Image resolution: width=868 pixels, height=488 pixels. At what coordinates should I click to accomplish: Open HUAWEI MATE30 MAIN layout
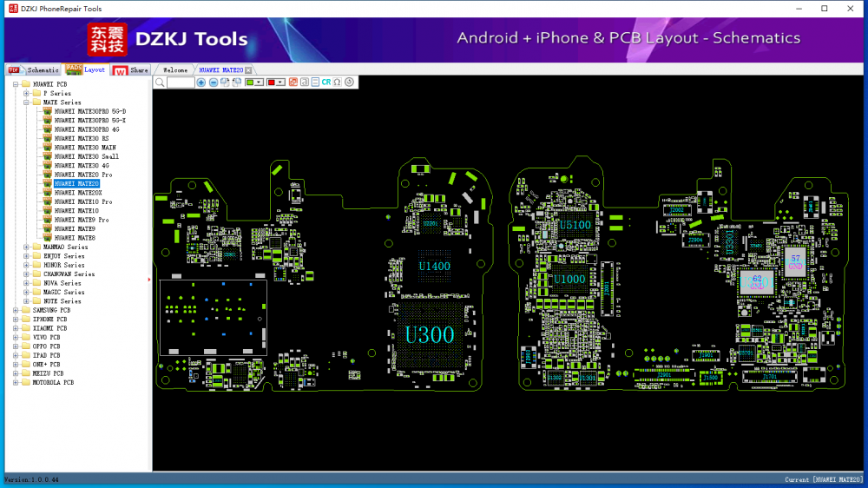[85, 148]
